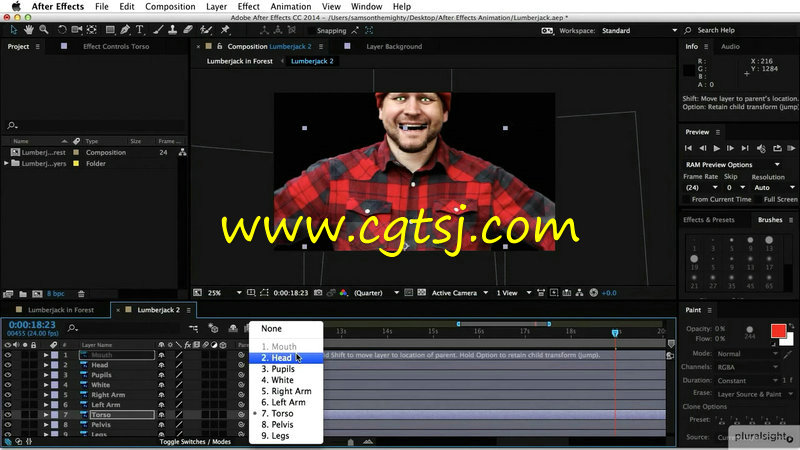This screenshot has height=450, width=800.
Task: Open the 1 View layout dropdown
Action: pyautogui.click(x=514, y=293)
